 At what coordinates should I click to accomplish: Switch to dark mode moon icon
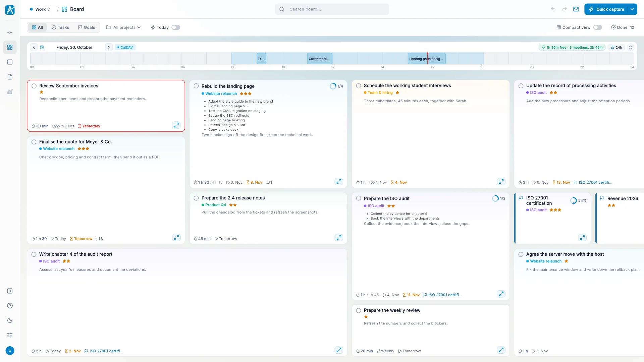click(x=10, y=320)
